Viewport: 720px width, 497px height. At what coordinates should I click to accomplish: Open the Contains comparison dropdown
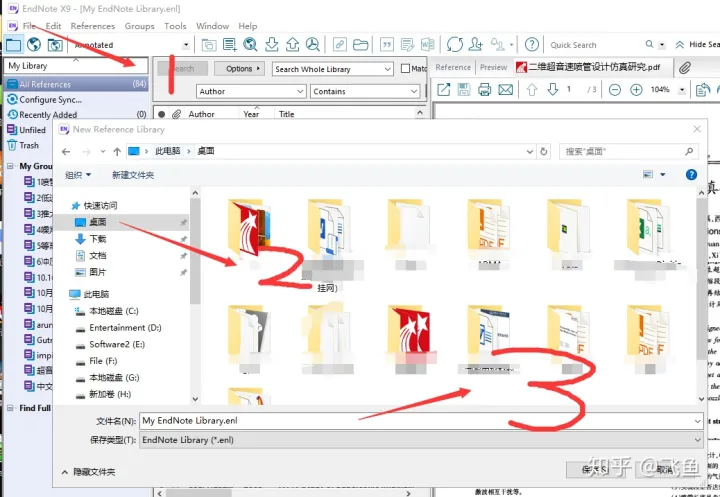[x=414, y=91]
